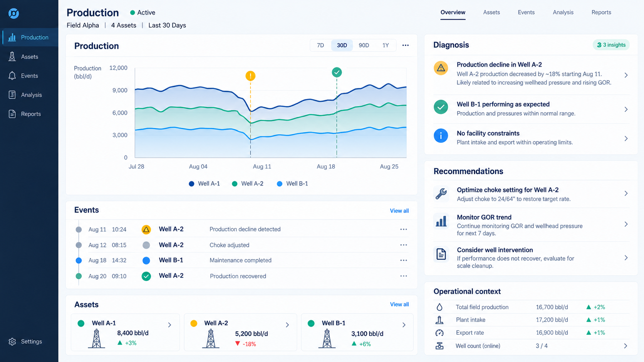Image resolution: width=644 pixels, height=362 pixels.
Task: Switch to the Events top tab
Action: point(526,12)
